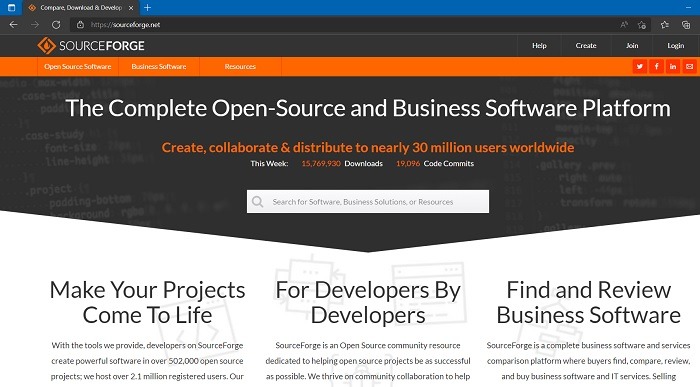
Task: Open the Business Software menu
Action: tap(159, 67)
